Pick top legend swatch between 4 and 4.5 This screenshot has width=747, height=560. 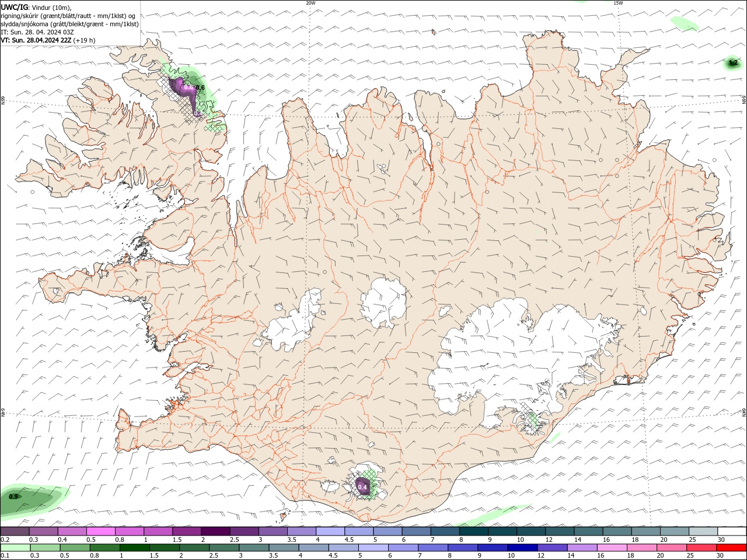[330, 531]
